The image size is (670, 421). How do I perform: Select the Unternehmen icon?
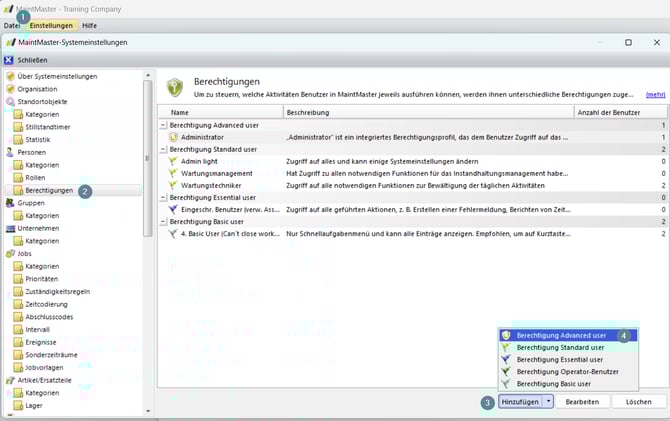tap(11, 228)
